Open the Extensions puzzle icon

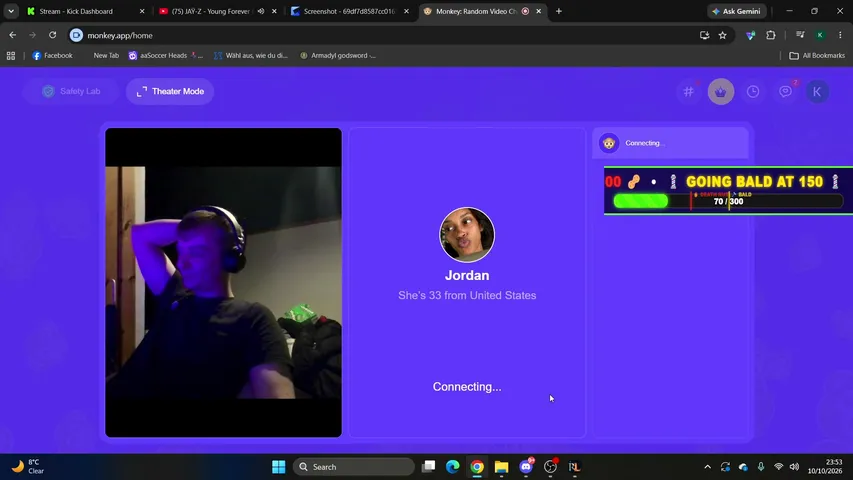(x=771, y=35)
